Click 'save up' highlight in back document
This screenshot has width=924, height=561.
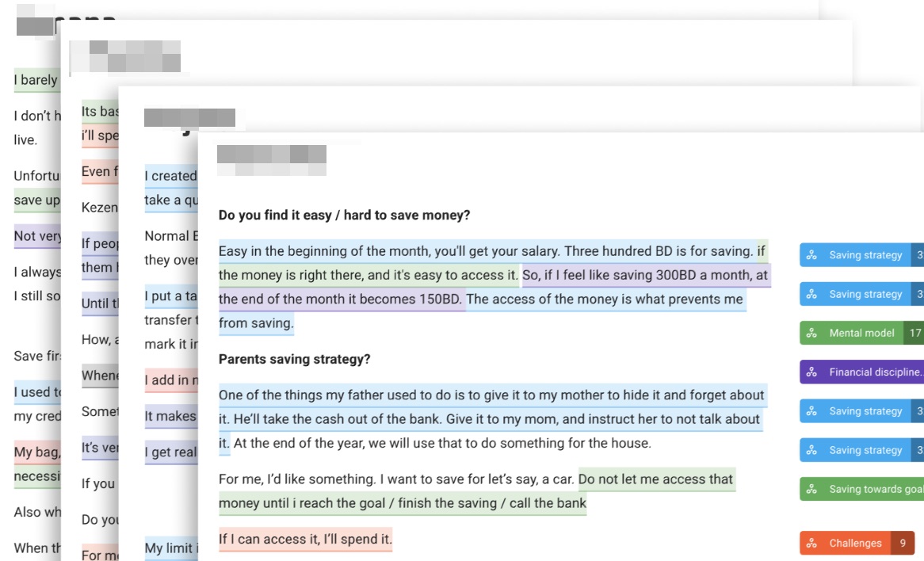coord(36,200)
